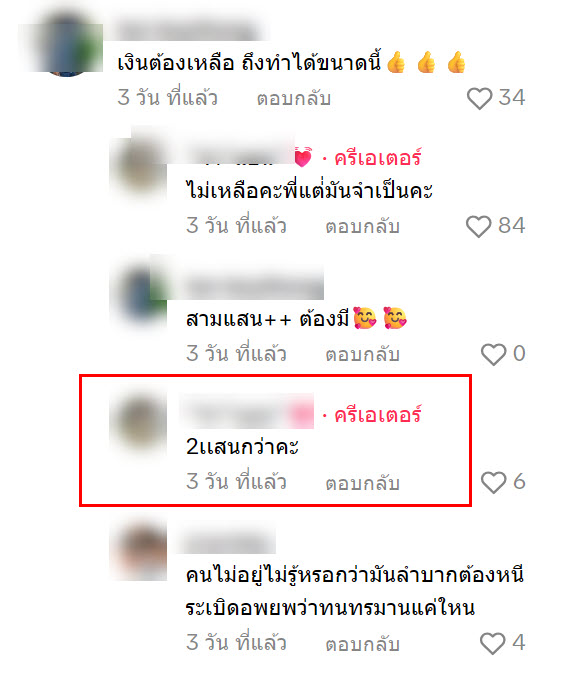Click the 84 like count
This screenshot has height=681, width=575.
(x=512, y=225)
